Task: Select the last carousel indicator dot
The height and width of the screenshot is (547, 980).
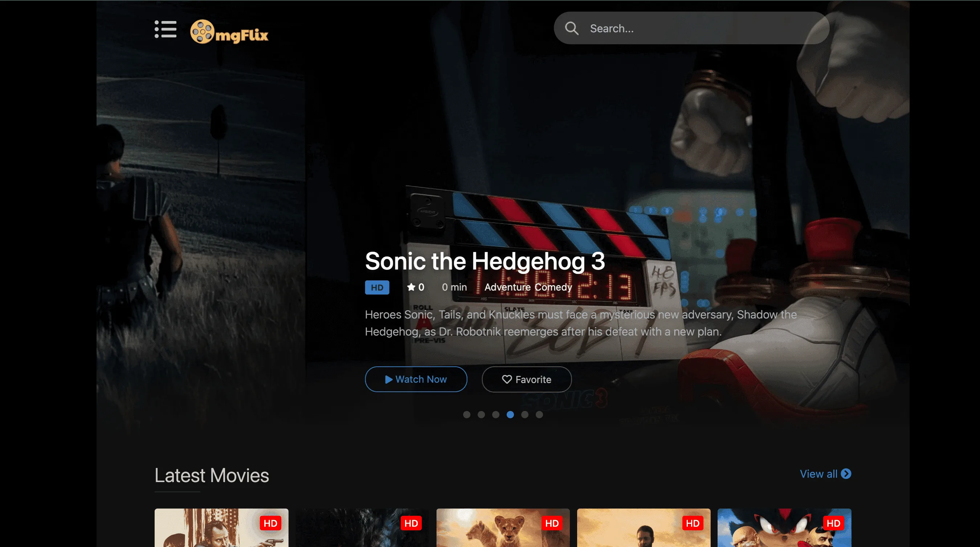Action: 540,415
